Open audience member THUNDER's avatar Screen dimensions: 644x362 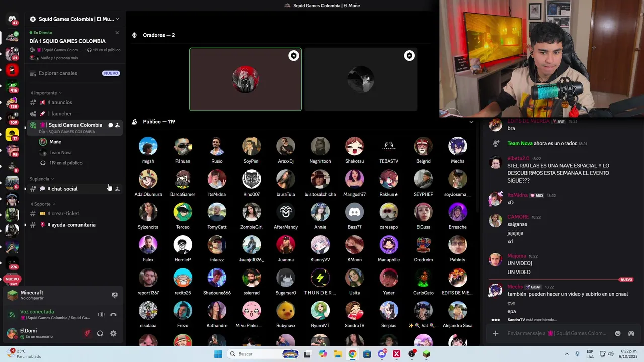[x=320, y=278]
